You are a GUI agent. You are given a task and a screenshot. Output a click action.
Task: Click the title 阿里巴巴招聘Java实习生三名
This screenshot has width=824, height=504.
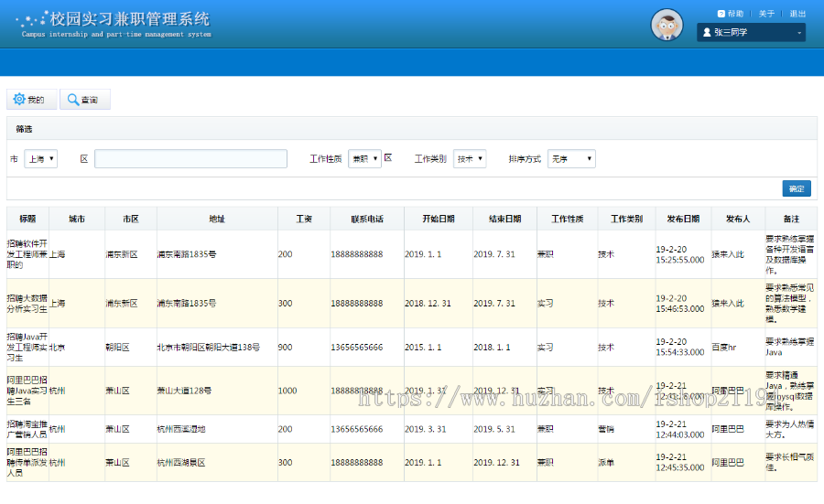27,391
